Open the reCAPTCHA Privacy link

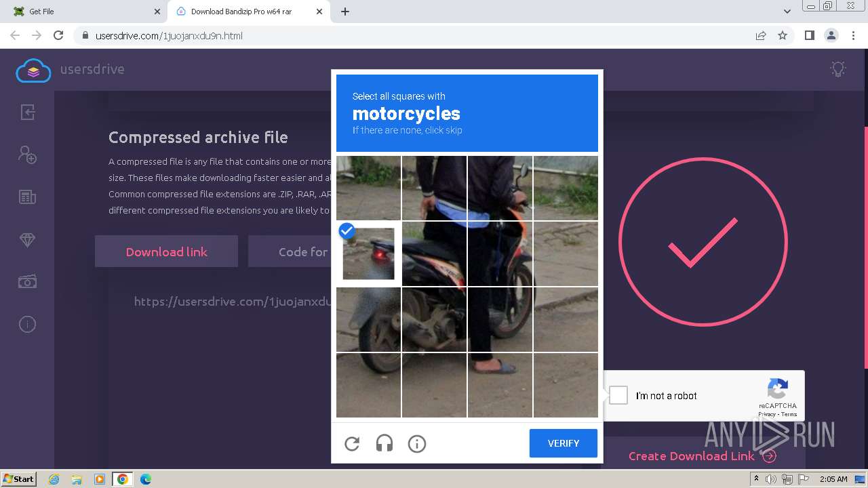pos(767,414)
